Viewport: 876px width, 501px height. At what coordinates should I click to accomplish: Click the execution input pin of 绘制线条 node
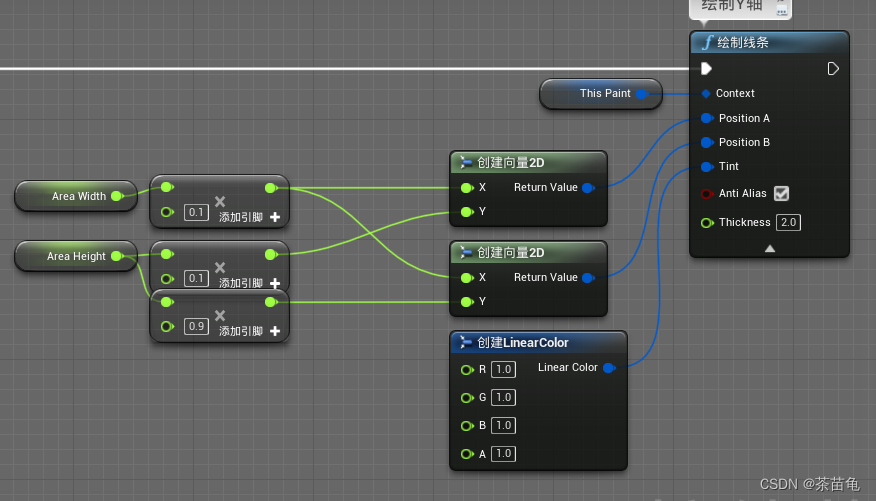click(x=706, y=69)
